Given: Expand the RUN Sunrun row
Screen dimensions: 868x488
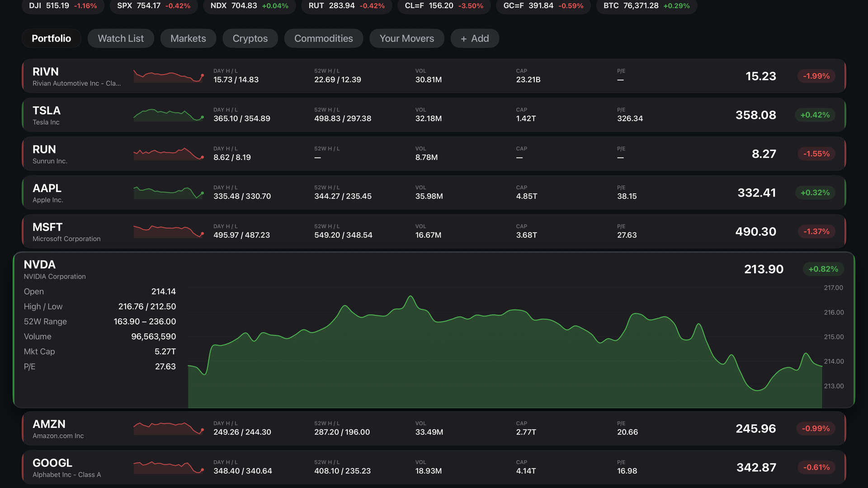Looking at the screenshot, I should pos(434,154).
